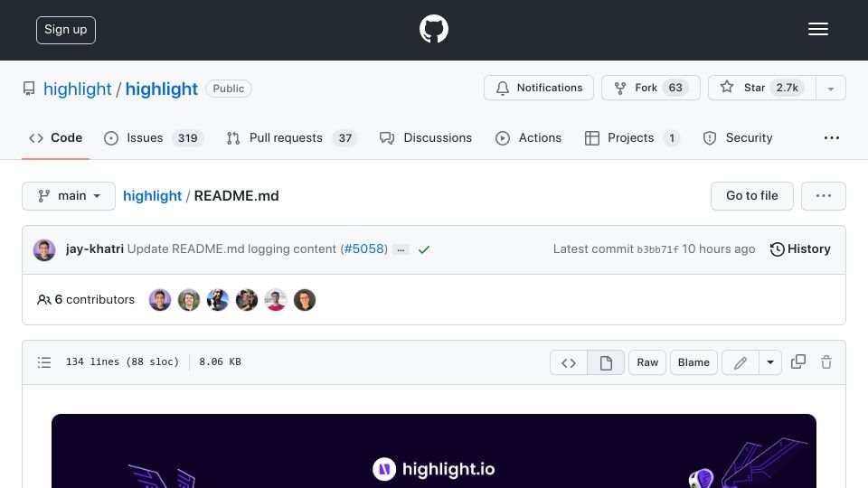The height and width of the screenshot is (488, 868).
Task: Click the 6 contributors link
Action: 86,299
